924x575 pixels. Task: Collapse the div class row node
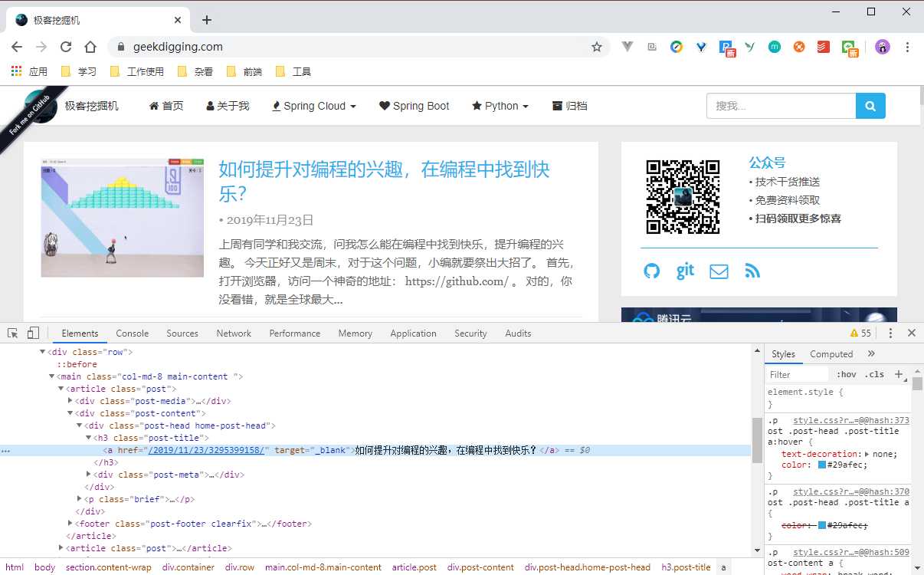click(x=42, y=352)
